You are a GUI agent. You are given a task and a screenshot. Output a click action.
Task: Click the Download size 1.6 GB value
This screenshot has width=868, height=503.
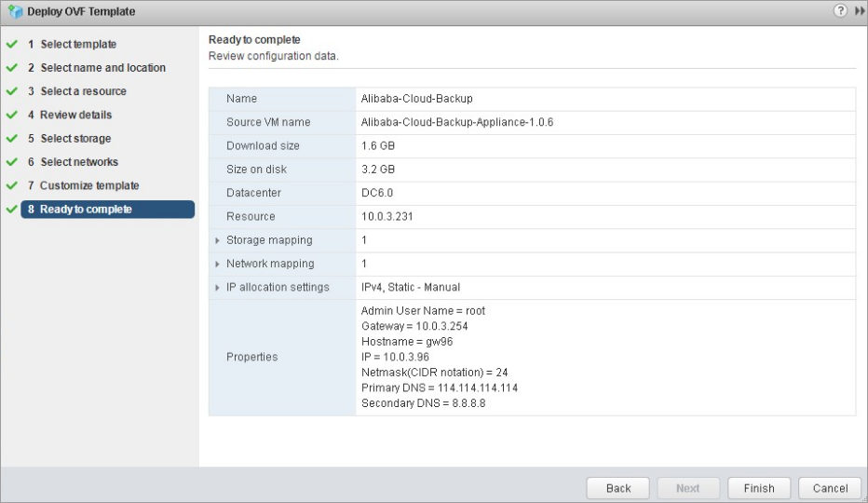click(x=378, y=145)
